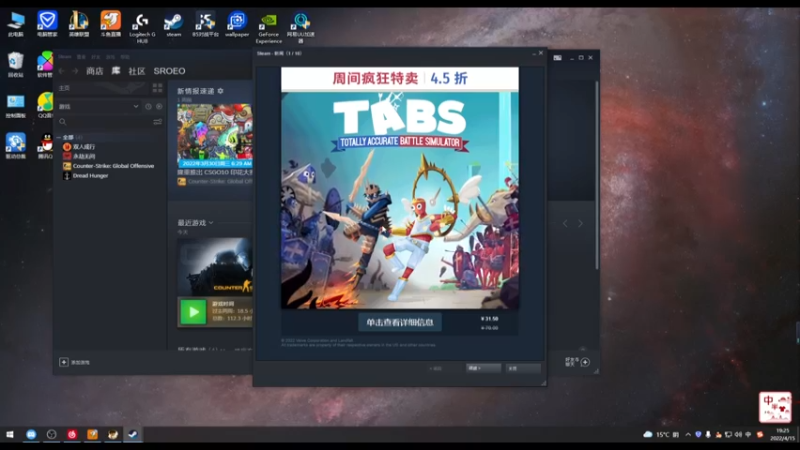Viewport: 800px width, 450px height.
Task: Open the Tencent QQ penguin shortcut
Action: (46, 146)
